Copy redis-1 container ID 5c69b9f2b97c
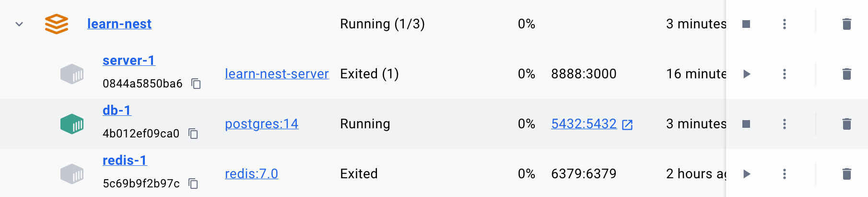Image resolution: width=868 pixels, height=197 pixels. 193,184
